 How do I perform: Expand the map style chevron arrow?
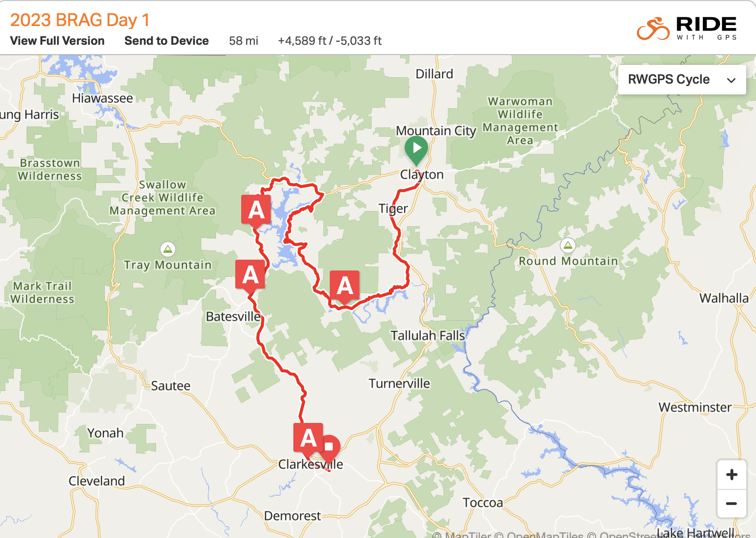(x=731, y=80)
